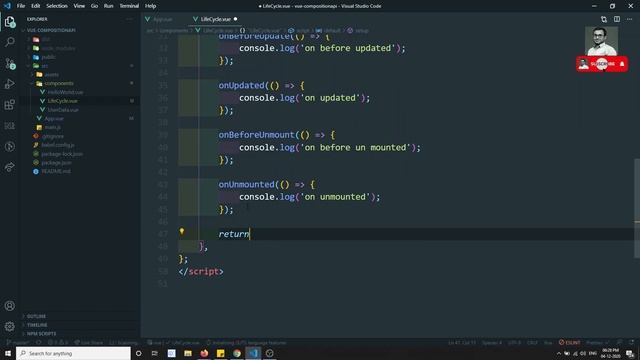Show hidden system tray icons
Image resolution: width=640 pixels, height=360 pixels.
point(558,353)
